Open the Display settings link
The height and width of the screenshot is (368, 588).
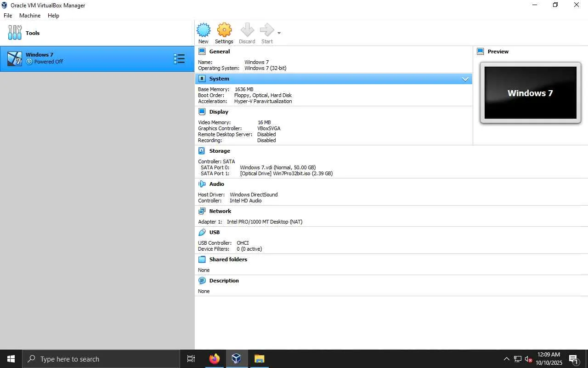[219, 112]
